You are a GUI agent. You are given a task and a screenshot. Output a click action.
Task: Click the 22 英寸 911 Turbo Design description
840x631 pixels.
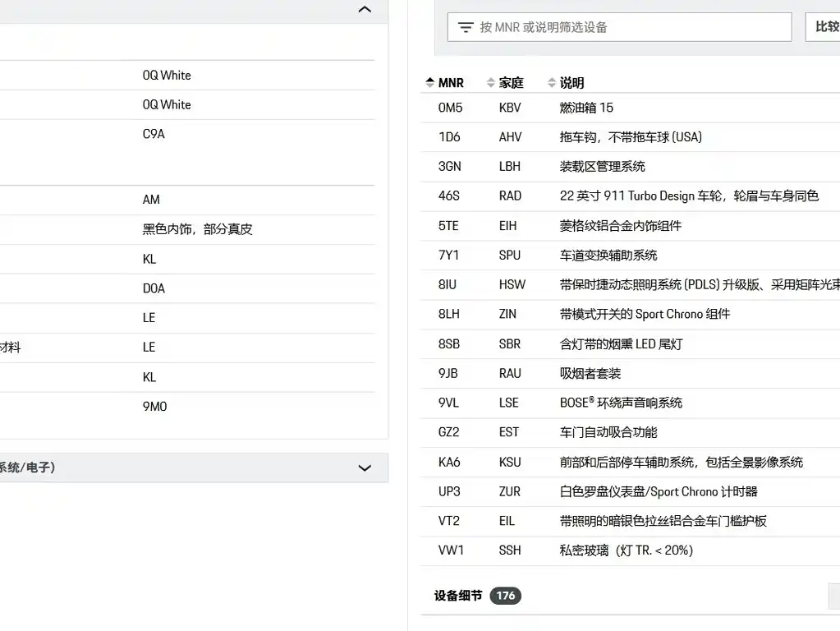[690, 196]
